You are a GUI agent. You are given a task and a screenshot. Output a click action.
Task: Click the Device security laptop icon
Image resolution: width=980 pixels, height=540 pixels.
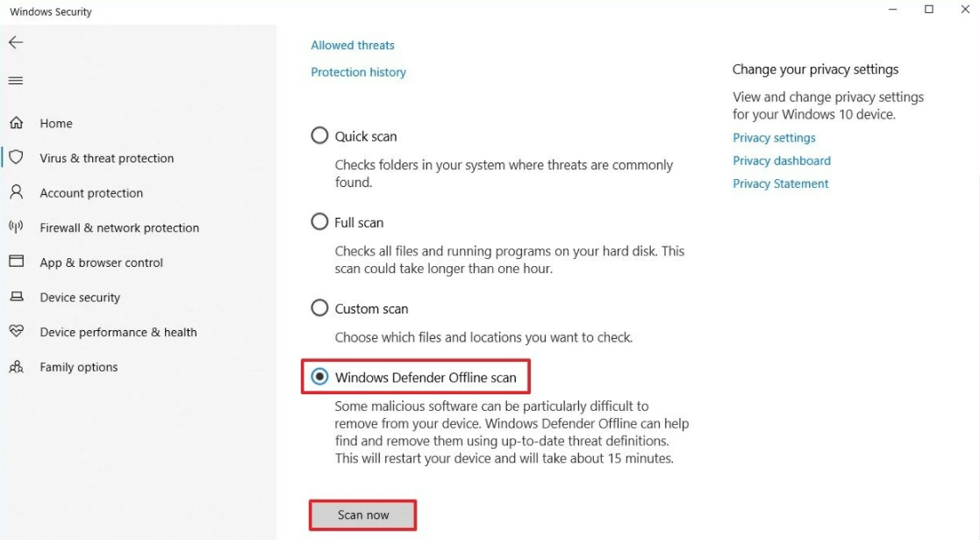pos(17,297)
